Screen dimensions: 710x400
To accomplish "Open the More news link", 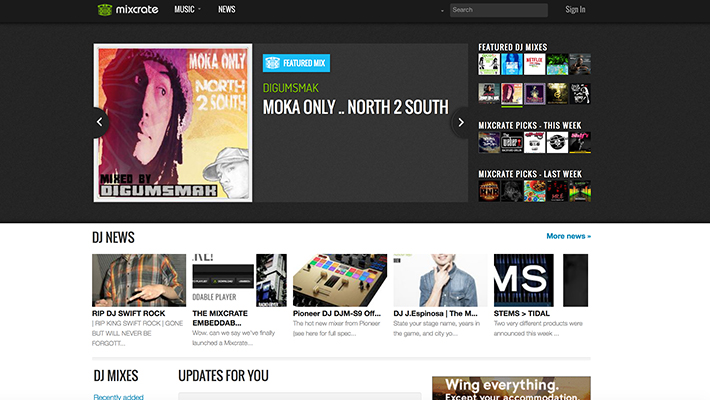I will point(568,236).
